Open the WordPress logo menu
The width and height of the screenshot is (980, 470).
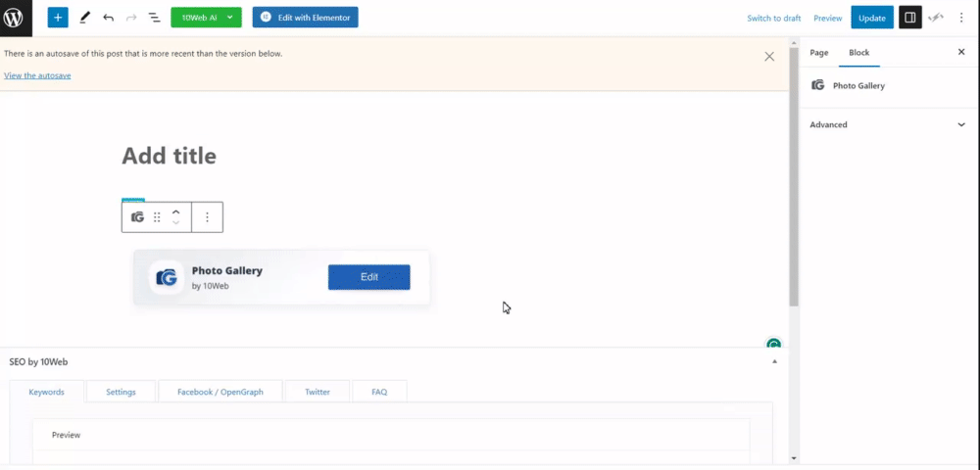point(14,18)
